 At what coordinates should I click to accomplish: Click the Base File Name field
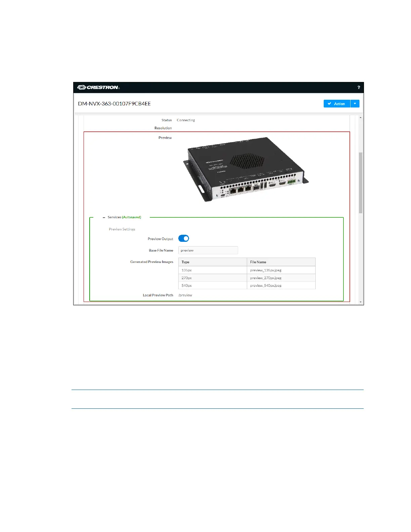pos(208,250)
